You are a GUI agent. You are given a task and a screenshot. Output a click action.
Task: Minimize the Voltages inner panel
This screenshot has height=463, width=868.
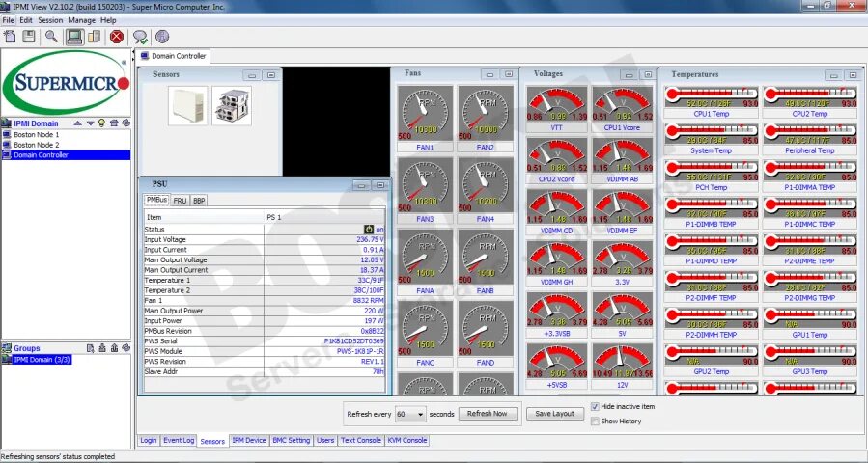coord(629,74)
